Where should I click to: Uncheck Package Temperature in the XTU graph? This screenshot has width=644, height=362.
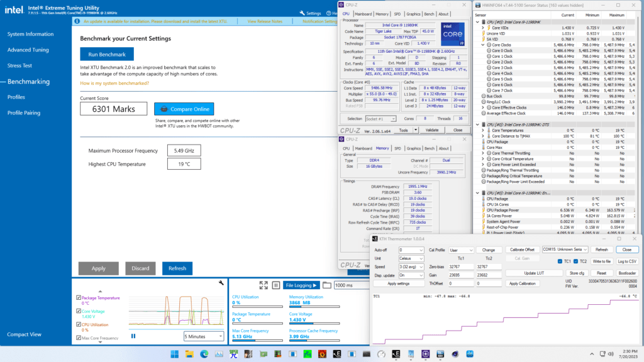click(79, 297)
